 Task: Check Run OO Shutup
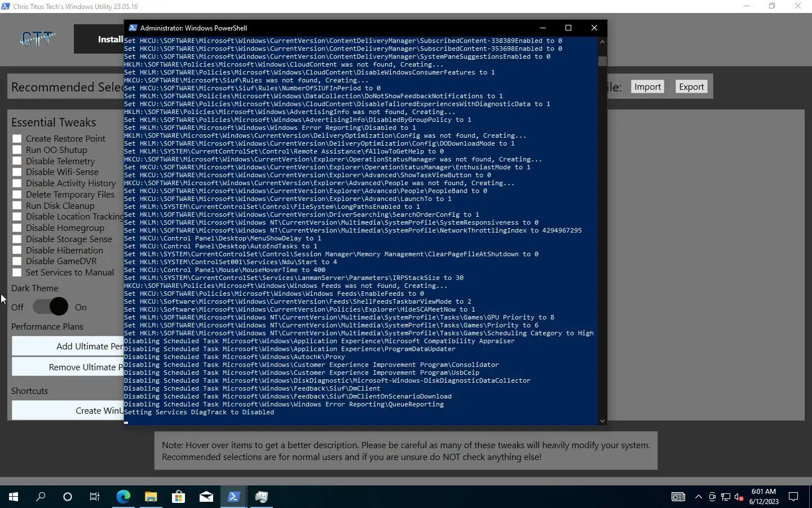(17, 150)
